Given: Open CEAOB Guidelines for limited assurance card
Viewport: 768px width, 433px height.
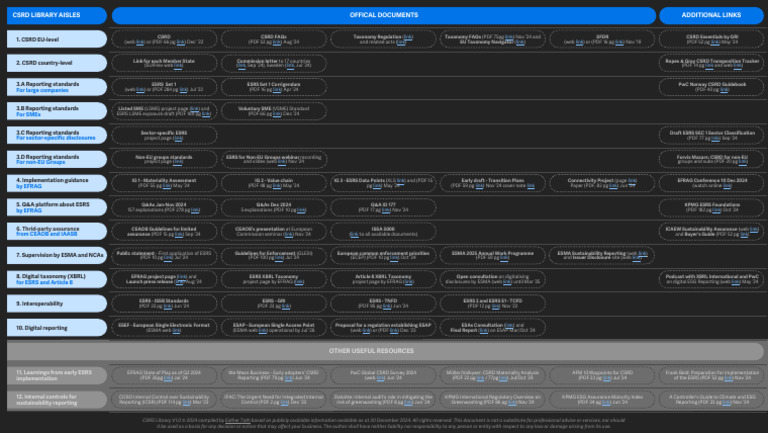Looking at the screenshot, I should tap(164, 231).
